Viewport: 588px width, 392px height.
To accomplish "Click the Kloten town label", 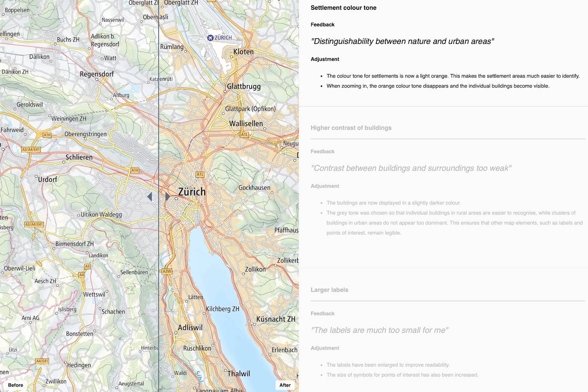I will [x=243, y=52].
